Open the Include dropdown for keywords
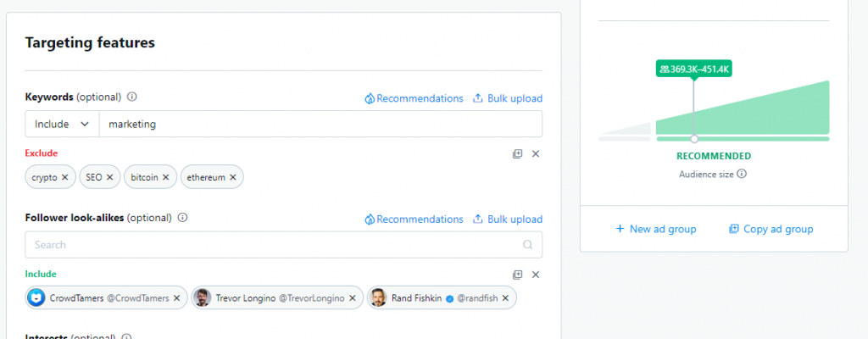Viewport: 868px width, 339px height. click(x=62, y=124)
